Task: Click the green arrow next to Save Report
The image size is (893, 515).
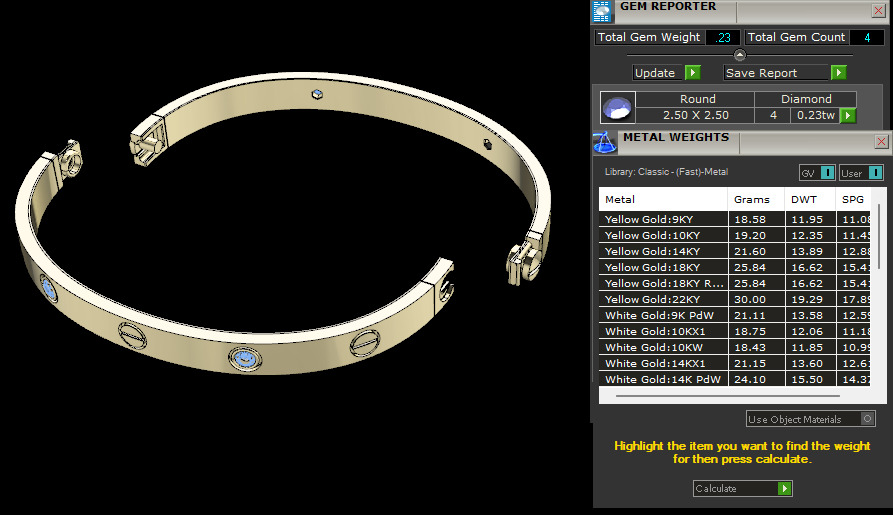Action: click(838, 73)
